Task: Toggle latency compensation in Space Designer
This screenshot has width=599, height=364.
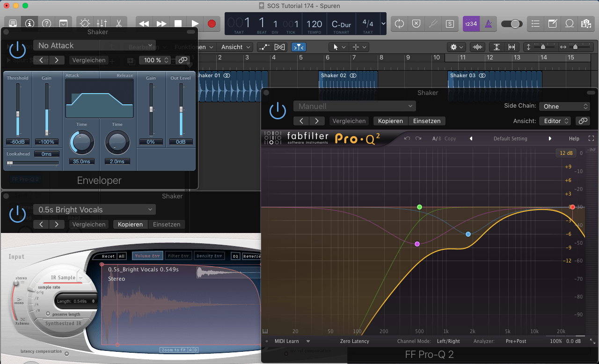Action: click(x=66, y=353)
